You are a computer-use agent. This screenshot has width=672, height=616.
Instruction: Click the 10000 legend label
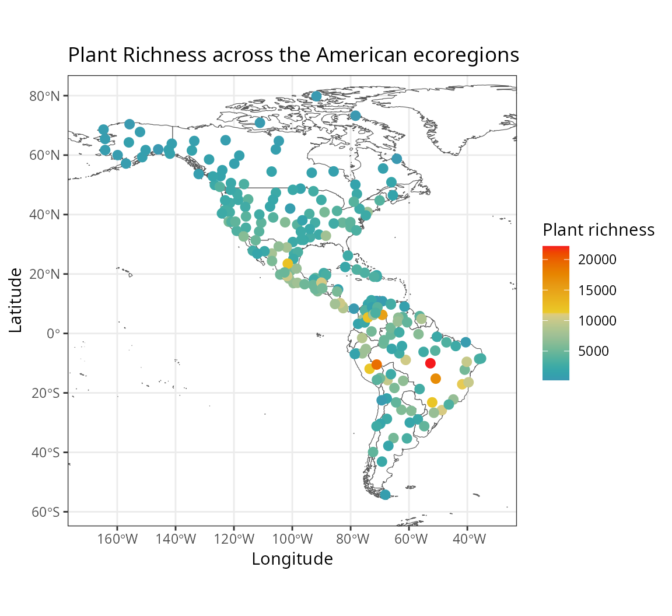pos(597,321)
